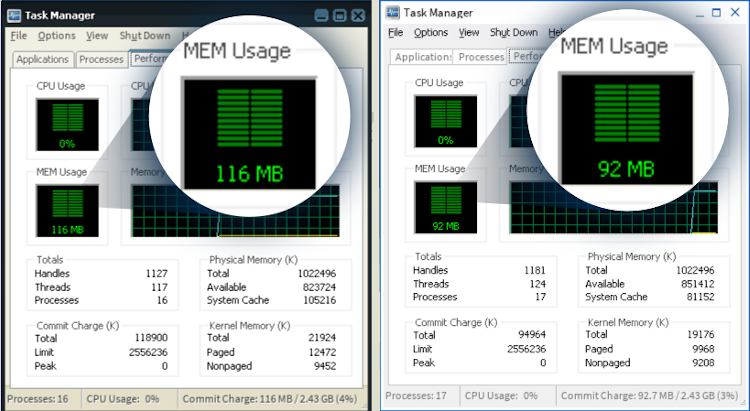Click memory history graph in right window

click(x=614, y=208)
